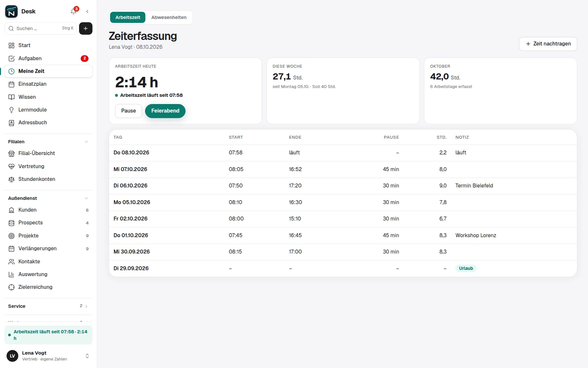This screenshot has height=368, width=588.
Task: Focus the Suchen search field
Action: (x=41, y=28)
